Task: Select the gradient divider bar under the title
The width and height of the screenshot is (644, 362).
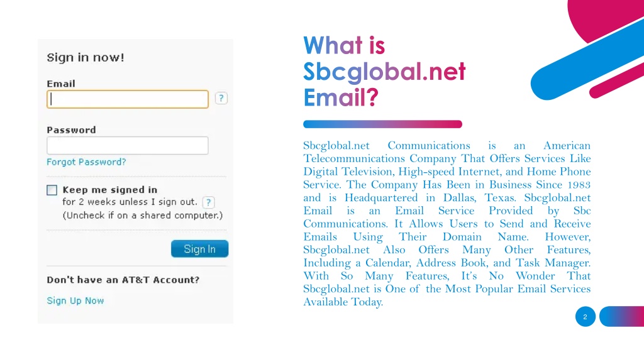Action: (382, 124)
